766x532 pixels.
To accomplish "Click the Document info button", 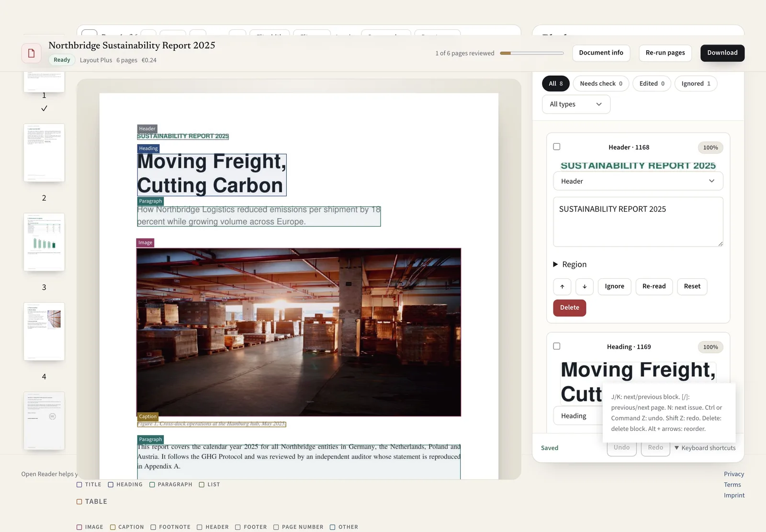I will pyautogui.click(x=601, y=53).
